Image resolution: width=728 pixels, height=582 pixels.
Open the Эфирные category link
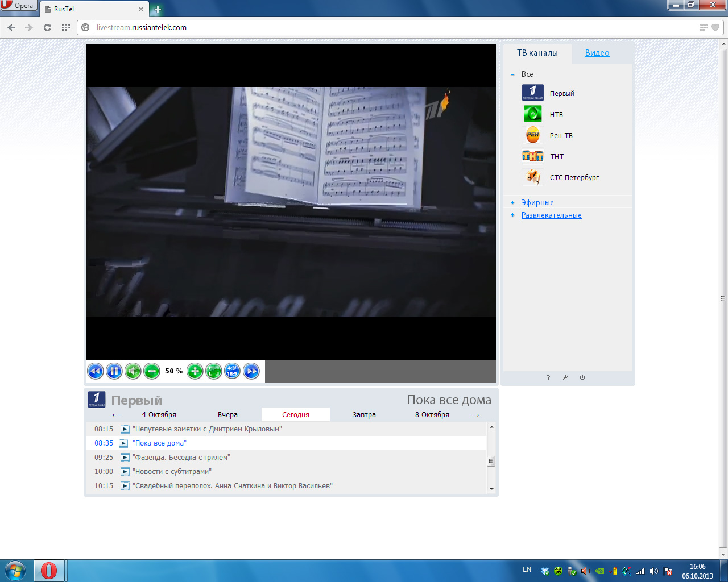(x=537, y=203)
